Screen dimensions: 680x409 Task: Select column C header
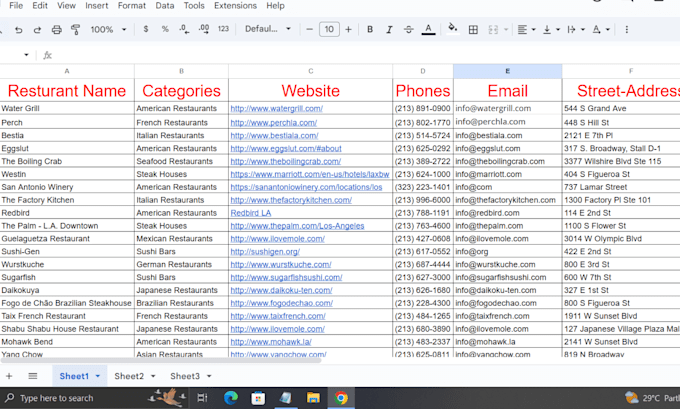311,71
